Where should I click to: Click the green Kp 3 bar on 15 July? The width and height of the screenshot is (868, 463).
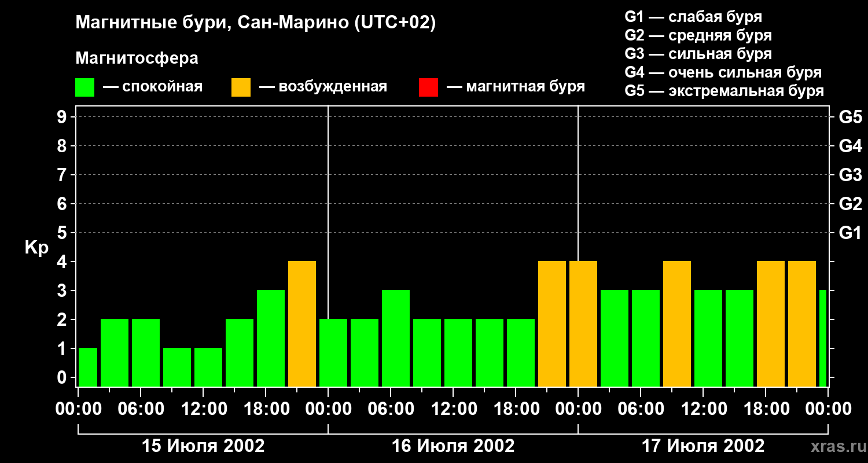(x=271, y=338)
